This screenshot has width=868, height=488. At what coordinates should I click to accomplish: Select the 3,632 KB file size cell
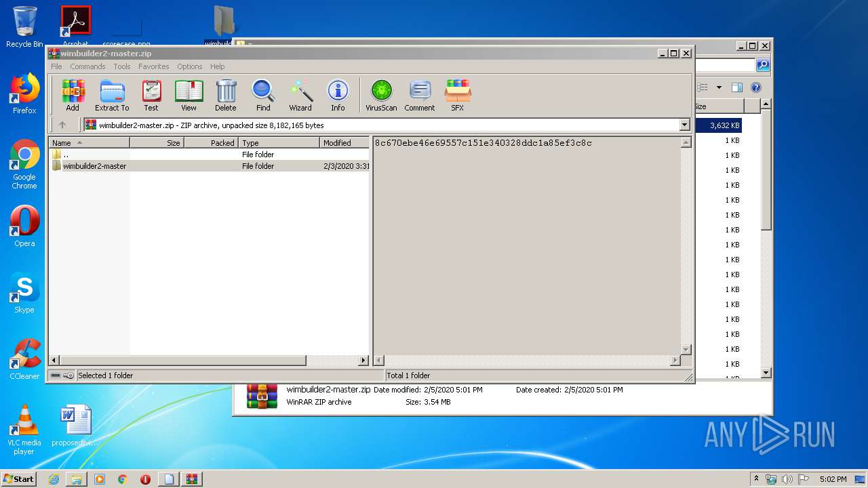click(x=725, y=125)
